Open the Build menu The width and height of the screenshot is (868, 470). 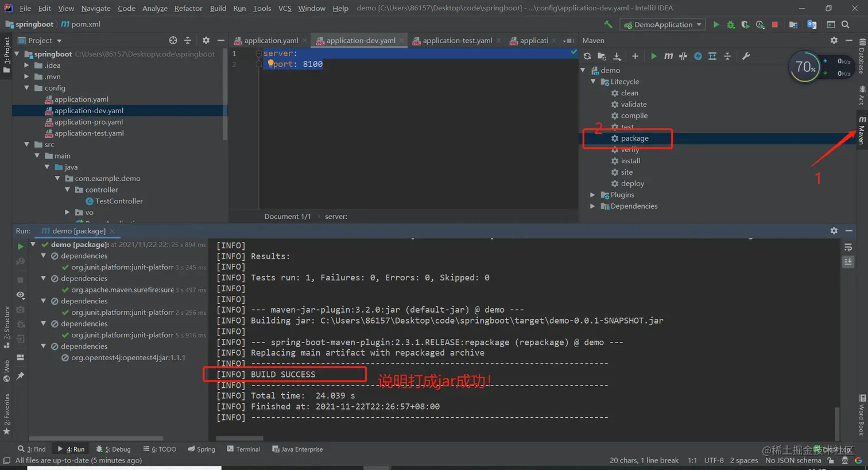pos(218,8)
